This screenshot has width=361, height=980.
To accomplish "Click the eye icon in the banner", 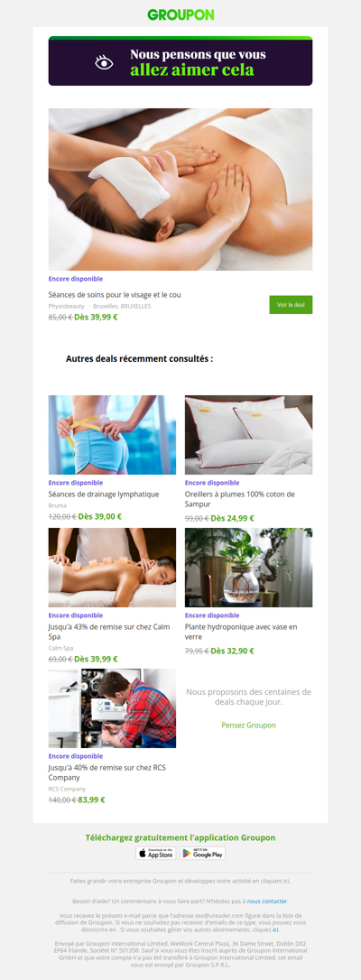I will point(104,62).
